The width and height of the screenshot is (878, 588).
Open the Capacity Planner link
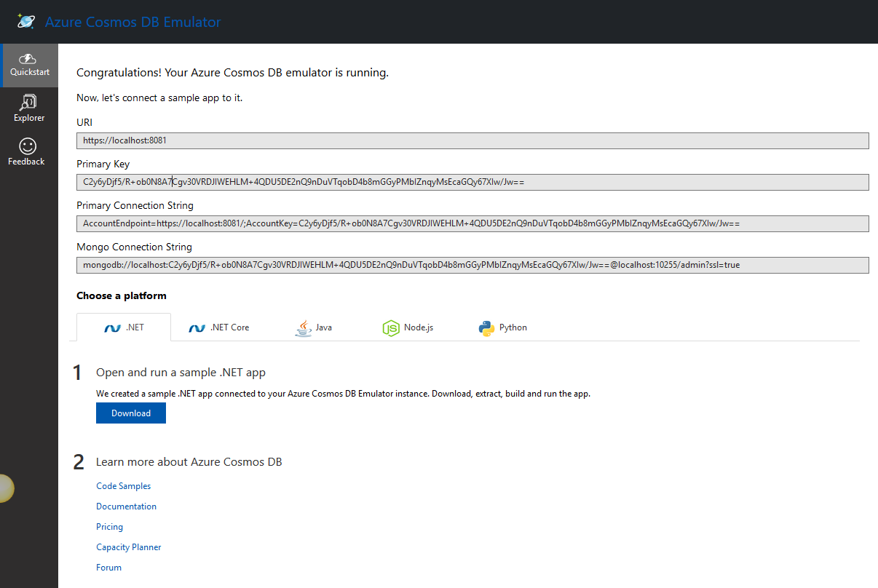[x=129, y=547]
